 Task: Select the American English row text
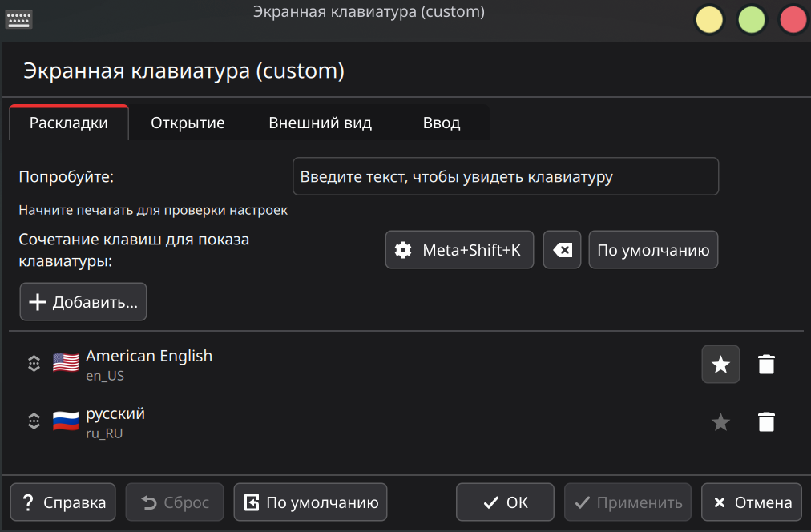(x=149, y=356)
